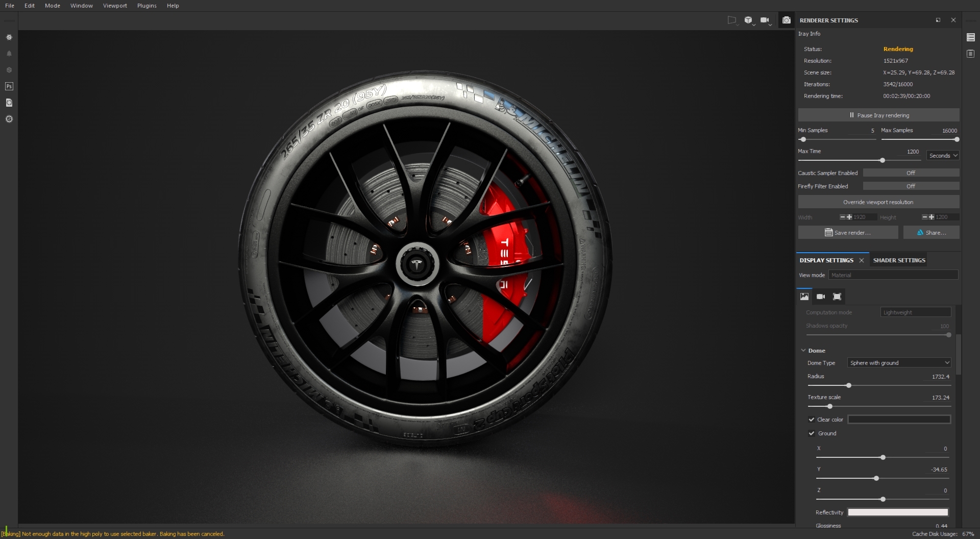Image resolution: width=980 pixels, height=539 pixels.
Task: Open the Viewport menu
Action: tap(115, 6)
